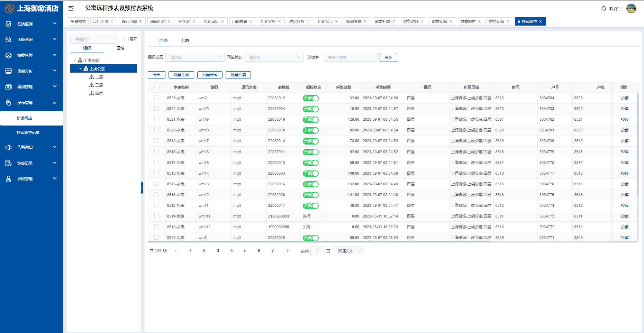This screenshot has width=644, height=333.
Task: Check the 展开 checkbox
Action: click(126, 39)
